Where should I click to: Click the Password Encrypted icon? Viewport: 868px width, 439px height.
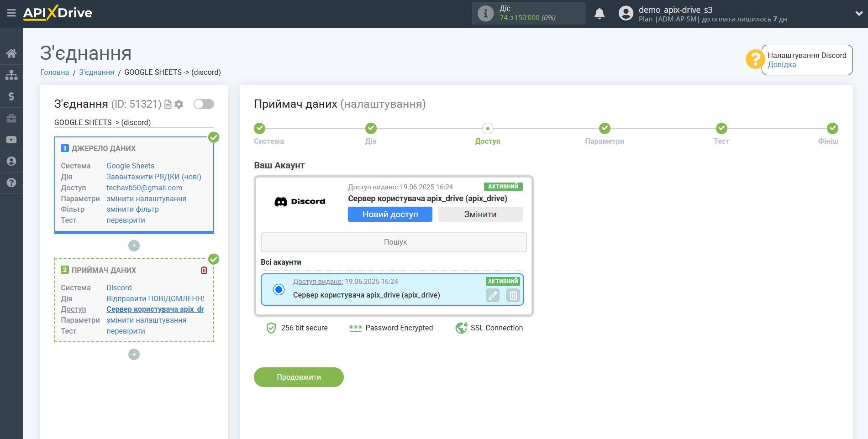point(355,328)
